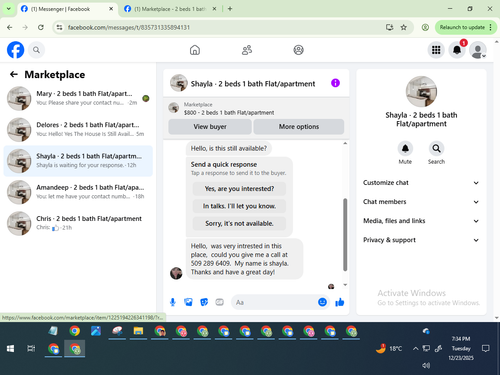This screenshot has height=375, width=500.
Task: Open File Explorer from the taskbar
Action: (138, 331)
